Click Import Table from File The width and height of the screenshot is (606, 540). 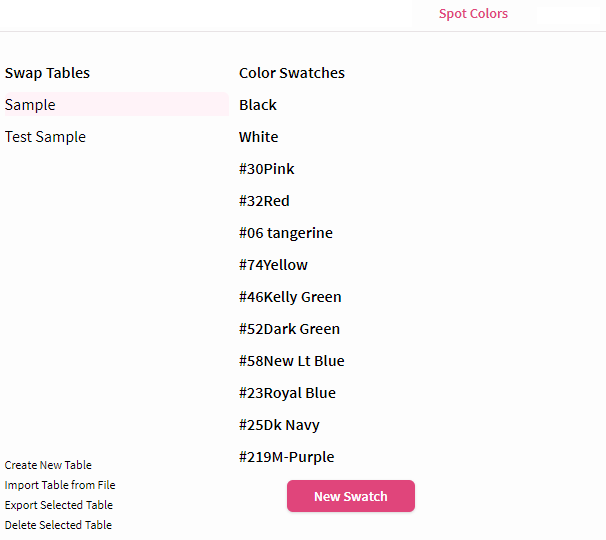(60, 485)
